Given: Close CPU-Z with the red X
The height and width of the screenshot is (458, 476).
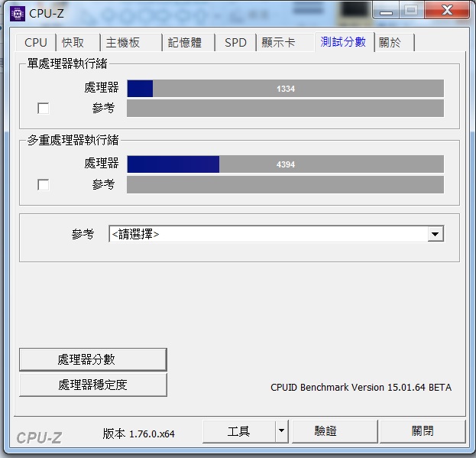Looking at the screenshot, I should pyautogui.click(x=447, y=11).
